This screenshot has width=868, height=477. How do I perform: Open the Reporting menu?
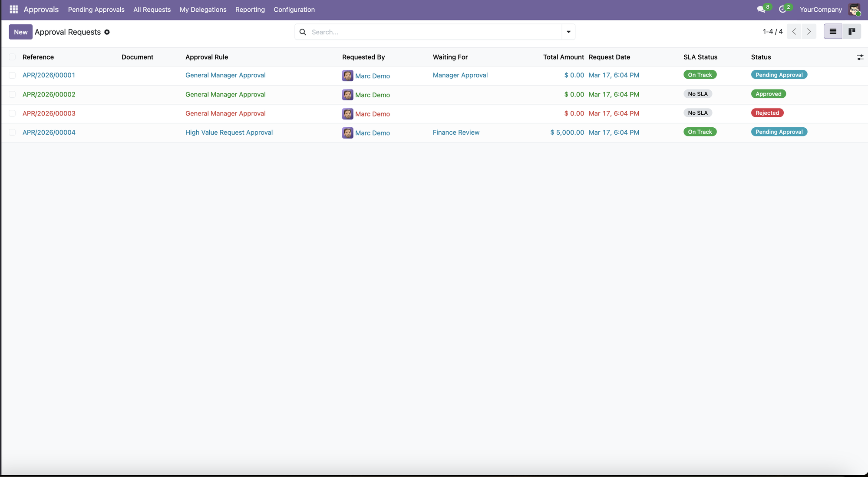coord(250,10)
